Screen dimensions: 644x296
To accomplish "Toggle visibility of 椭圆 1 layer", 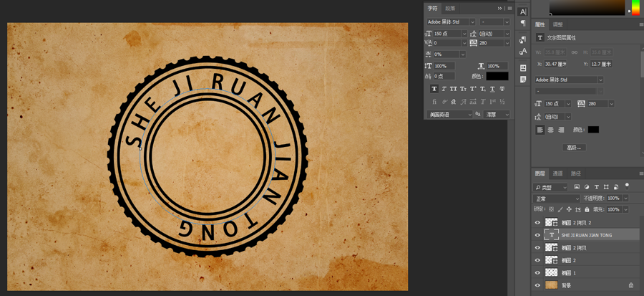I will [x=537, y=272].
